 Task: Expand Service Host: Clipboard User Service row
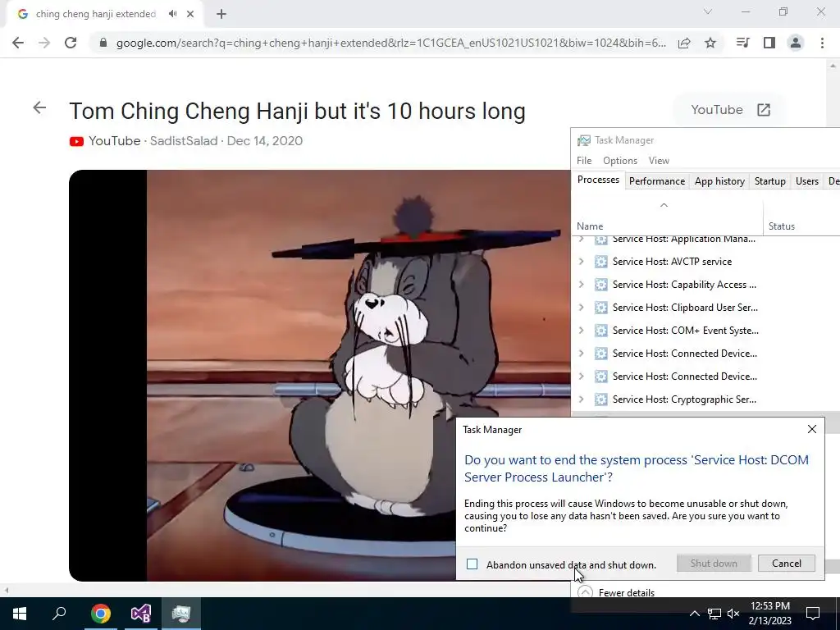coord(582,308)
